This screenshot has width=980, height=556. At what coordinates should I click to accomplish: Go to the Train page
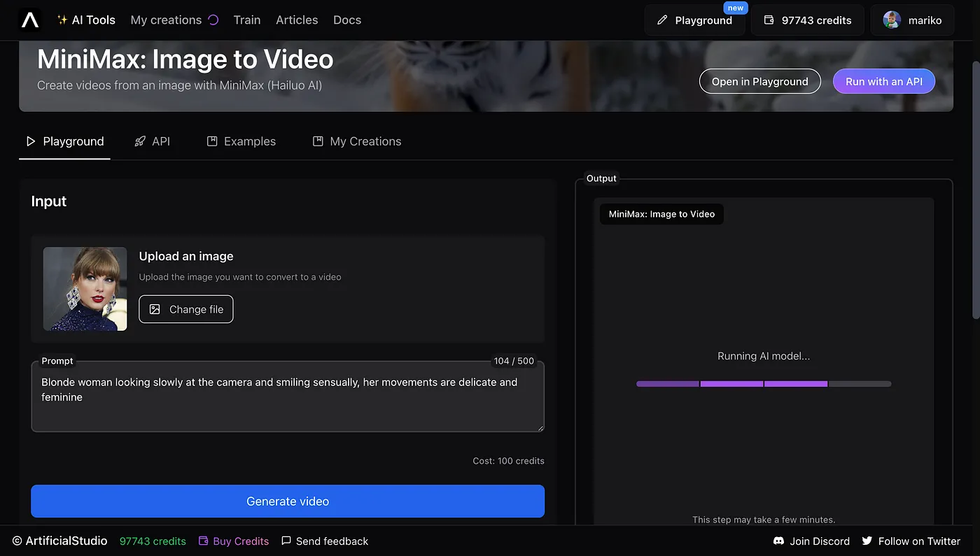click(247, 20)
